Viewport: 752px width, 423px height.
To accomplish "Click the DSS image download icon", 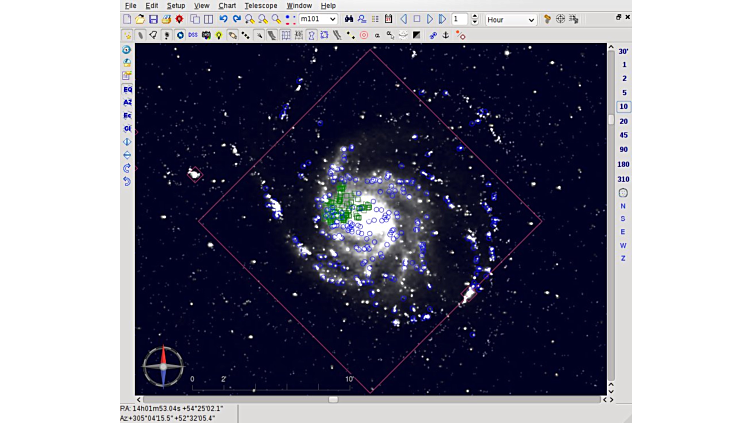I will pyautogui.click(x=192, y=35).
